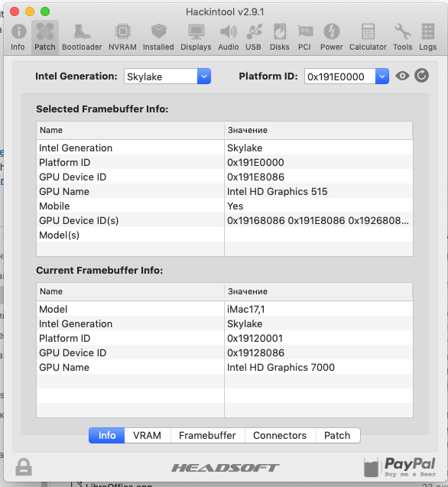
Task: Click the PayPal Buy me a Beer logo
Action: tap(400, 467)
